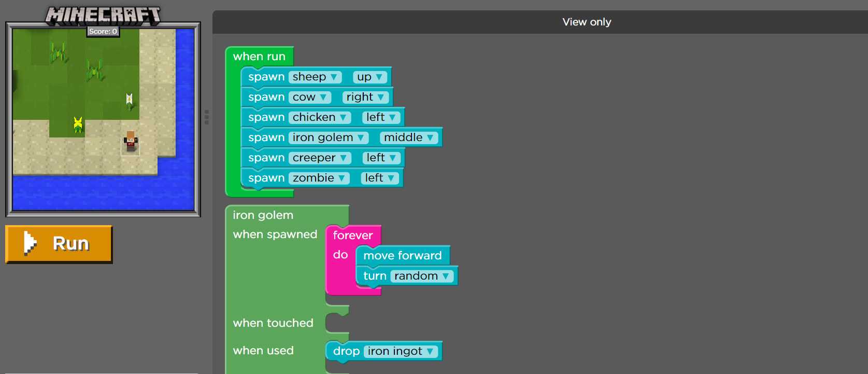The width and height of the screenshot is (868, 374).
Task: Click the play arrow icon on Run
Action: [x=30, y=244]
